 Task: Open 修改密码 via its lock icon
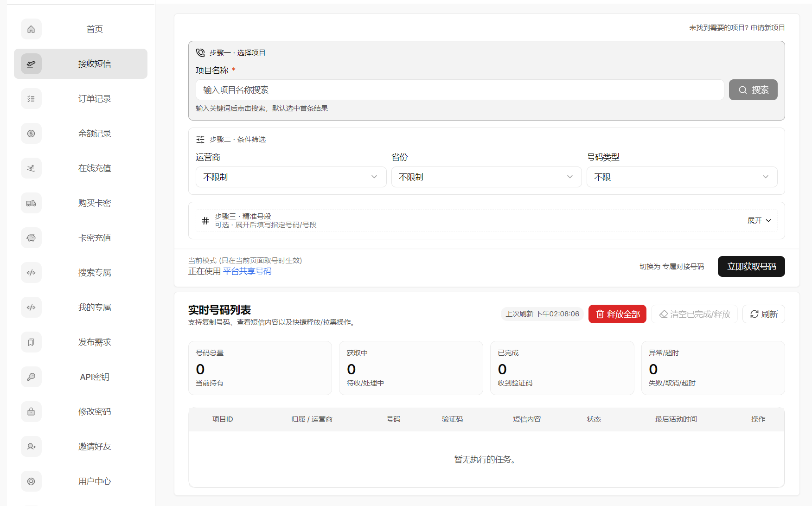pos(31,411)
